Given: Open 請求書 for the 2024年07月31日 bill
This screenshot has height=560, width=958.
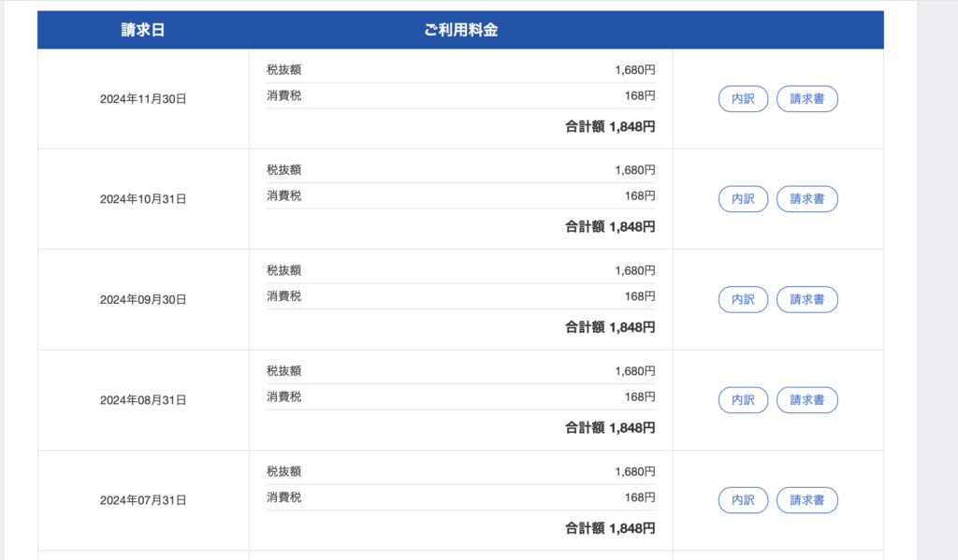Looking at the screenshot, I should pos(807,500).
